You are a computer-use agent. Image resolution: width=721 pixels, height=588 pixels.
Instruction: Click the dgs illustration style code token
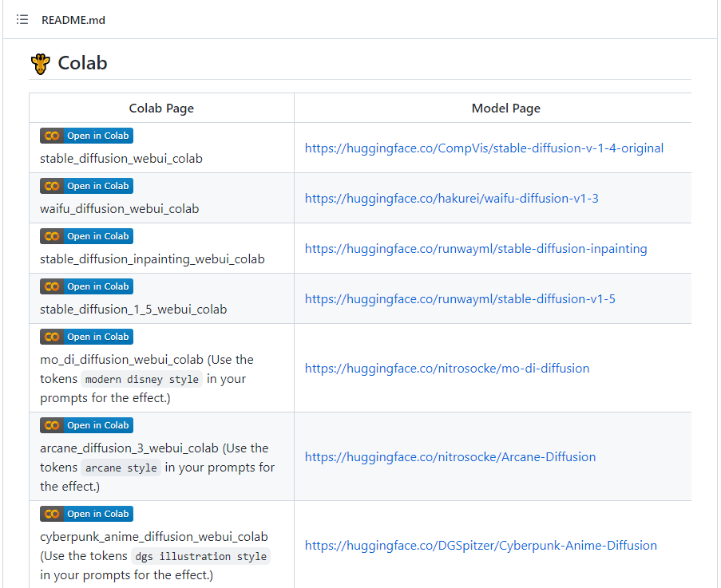tap(201, 557)
